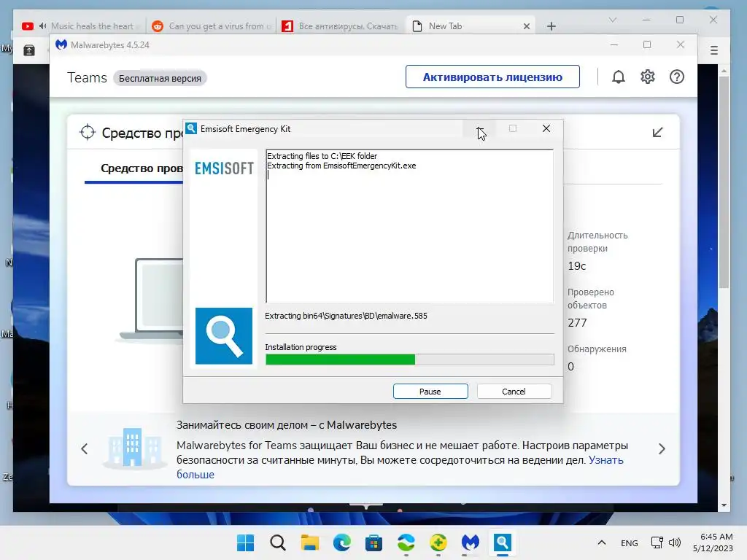
Task: Click Активировать лицензию button
Action: [x=492, y=77]
